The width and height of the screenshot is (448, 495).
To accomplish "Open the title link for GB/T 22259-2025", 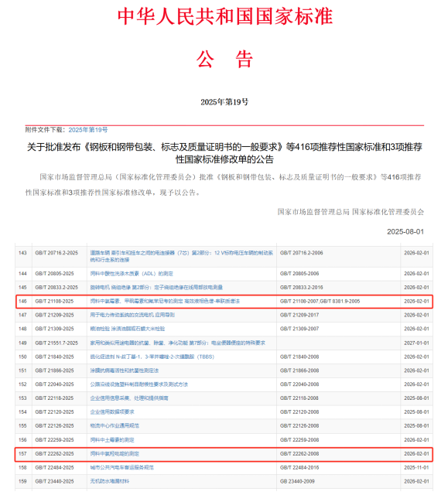I will (x=112, y=440).
